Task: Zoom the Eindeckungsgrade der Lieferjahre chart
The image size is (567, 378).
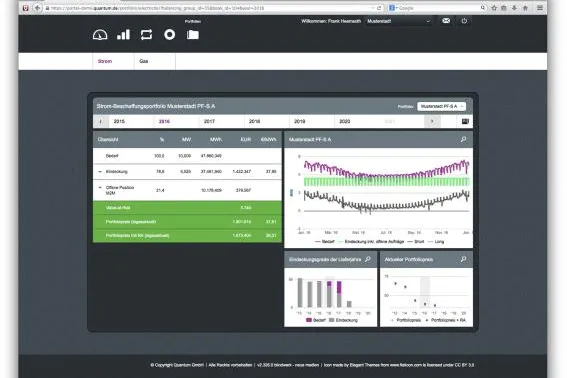Action: coord(368,259)
